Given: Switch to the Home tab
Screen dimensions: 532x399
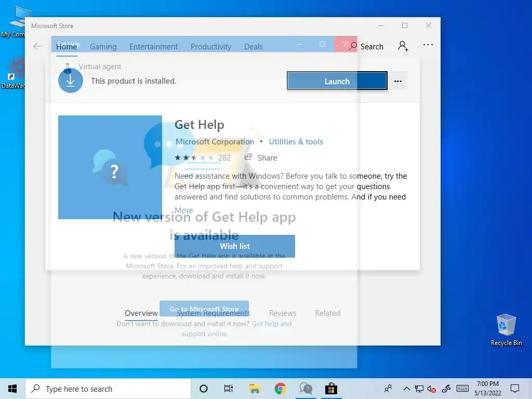Looking at the screenshot, I should coord(66,46).
